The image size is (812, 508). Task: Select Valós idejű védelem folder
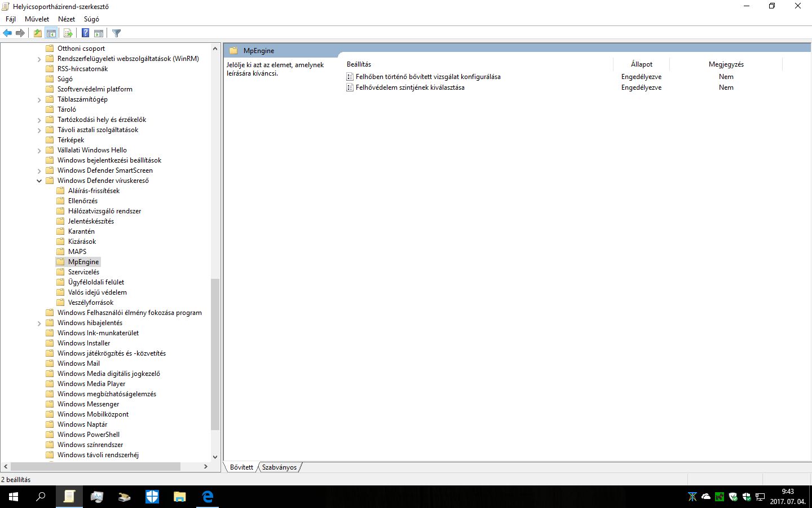97,292
